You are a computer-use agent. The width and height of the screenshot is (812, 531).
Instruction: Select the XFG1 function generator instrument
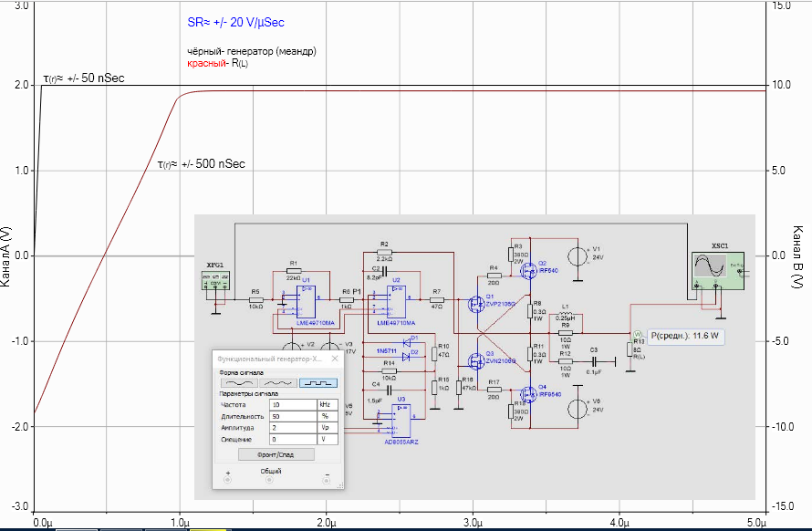point(215,280)
